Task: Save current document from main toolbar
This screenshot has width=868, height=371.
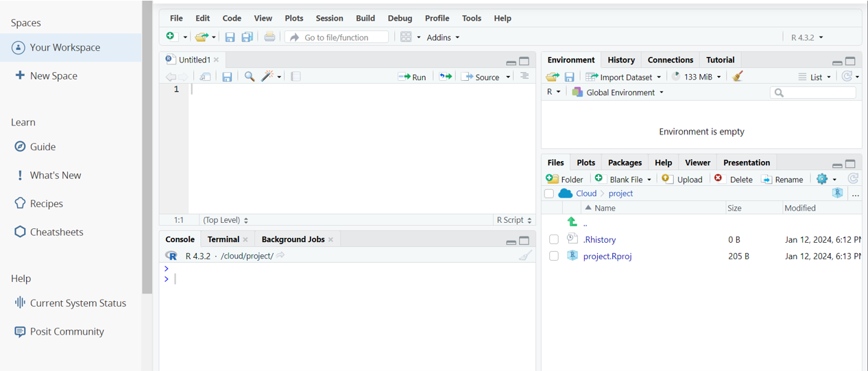Action: tap(230, 37)
